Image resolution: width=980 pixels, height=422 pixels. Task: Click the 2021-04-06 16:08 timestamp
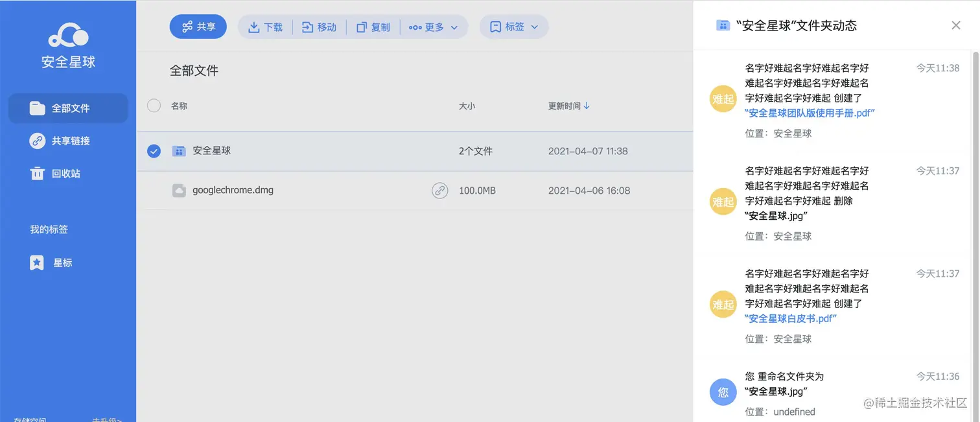(589, 191)
